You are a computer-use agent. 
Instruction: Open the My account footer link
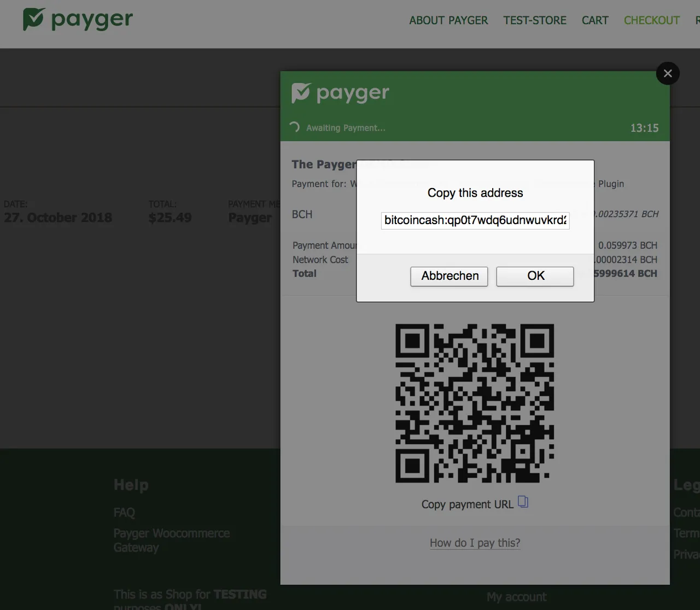tap(516, 597)
